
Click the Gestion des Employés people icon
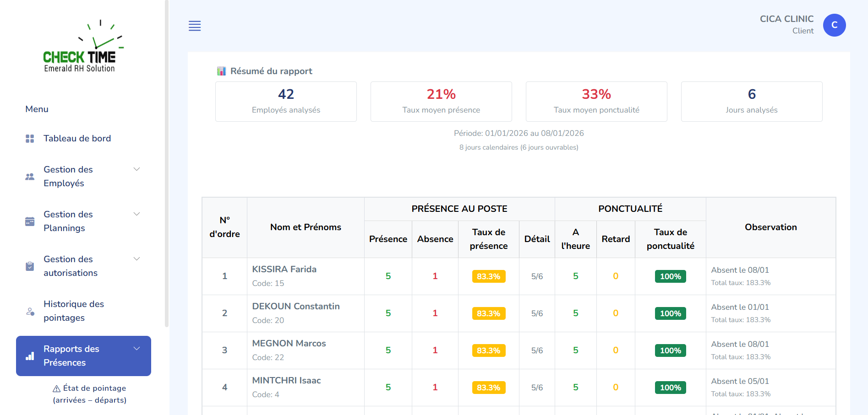click(x=29, y=176)
